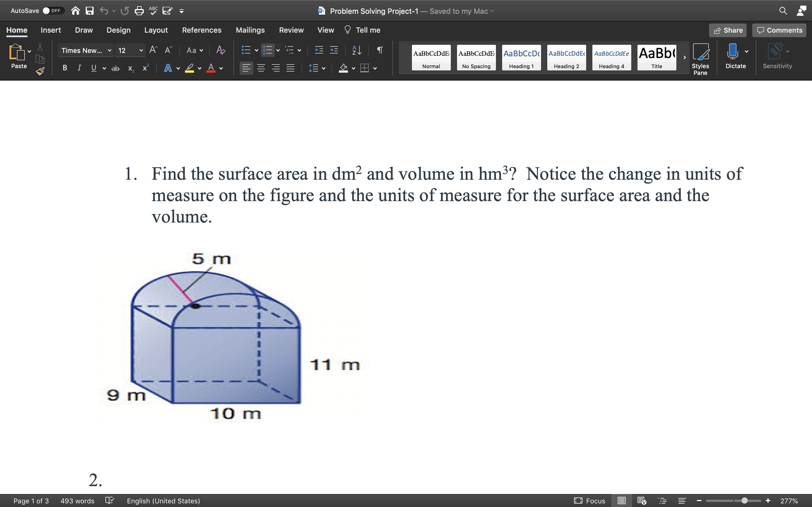Click the Underline formatting icon
The image size is (812, 507).
point(93,68)
